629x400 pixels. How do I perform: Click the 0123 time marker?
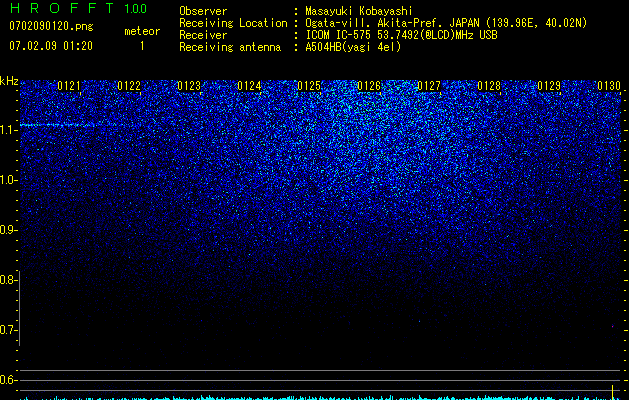[x=189, y=86]
